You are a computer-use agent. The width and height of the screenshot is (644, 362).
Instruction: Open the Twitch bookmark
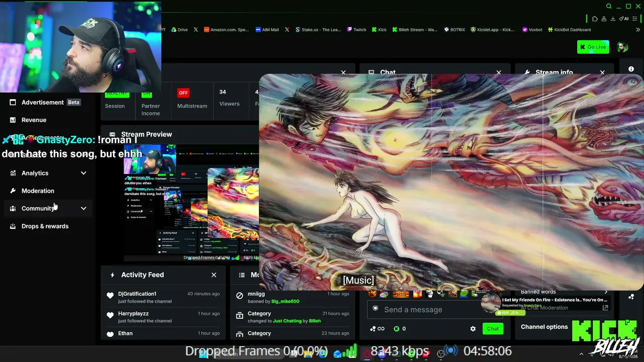click(x=357, y=30)
